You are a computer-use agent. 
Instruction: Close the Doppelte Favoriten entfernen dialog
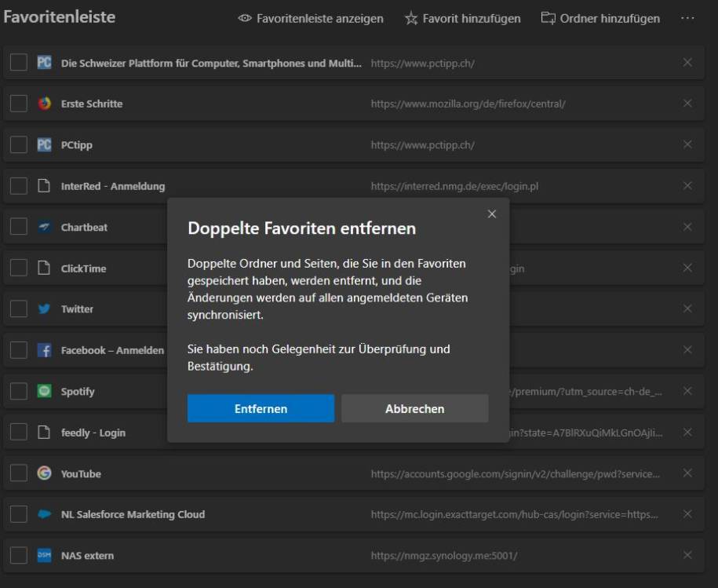(492, 213)
